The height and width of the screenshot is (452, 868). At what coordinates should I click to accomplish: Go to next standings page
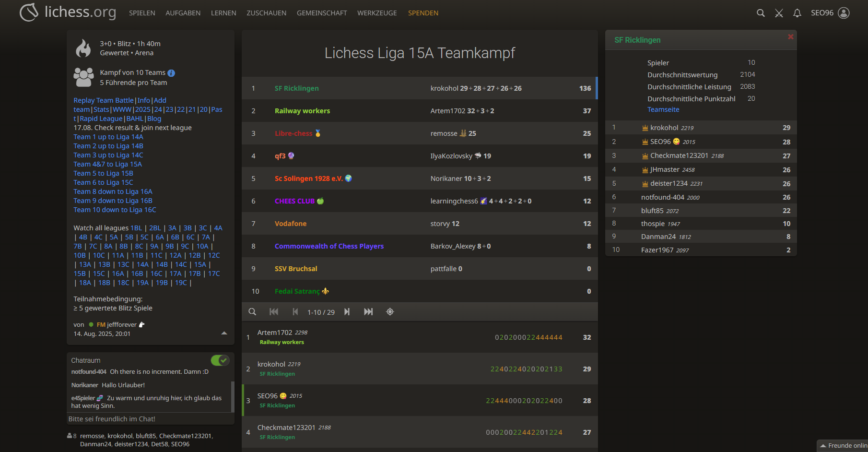click(x=347, y=312)
